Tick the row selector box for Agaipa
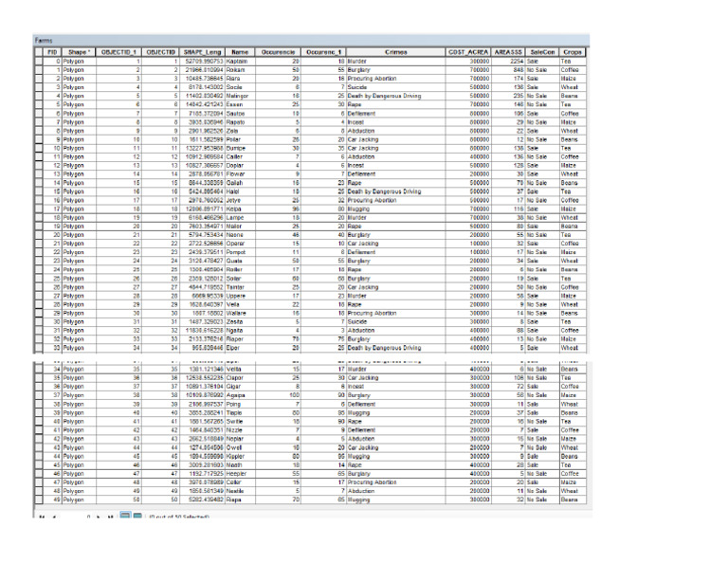The height and width of the screenshot is (563, 728). (39, 395)
